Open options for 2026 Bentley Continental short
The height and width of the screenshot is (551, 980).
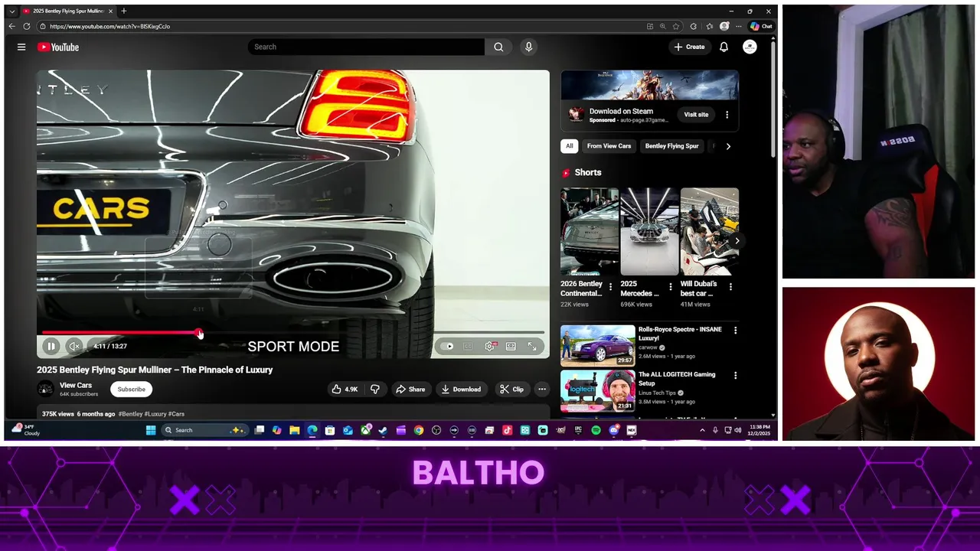pos(610,287)
